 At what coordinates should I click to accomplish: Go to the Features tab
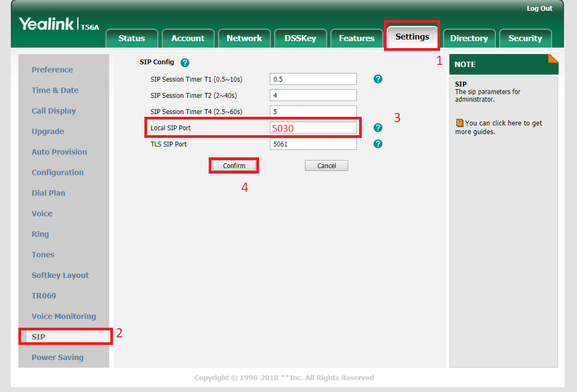pyautogui.click(x=356, y=38)
